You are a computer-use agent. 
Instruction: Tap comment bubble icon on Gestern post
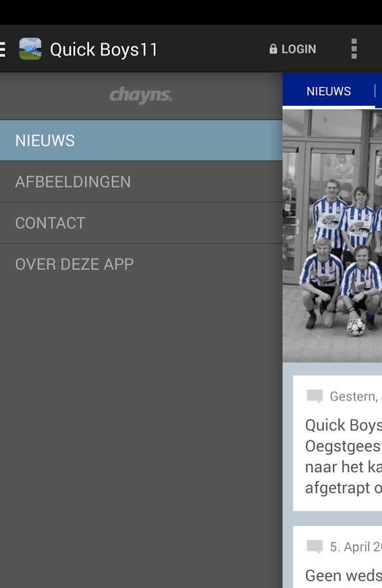[315, 397]
